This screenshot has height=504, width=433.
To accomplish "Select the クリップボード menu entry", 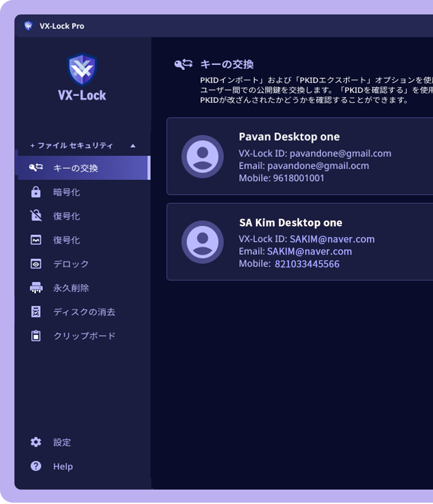I will [84, 336].
